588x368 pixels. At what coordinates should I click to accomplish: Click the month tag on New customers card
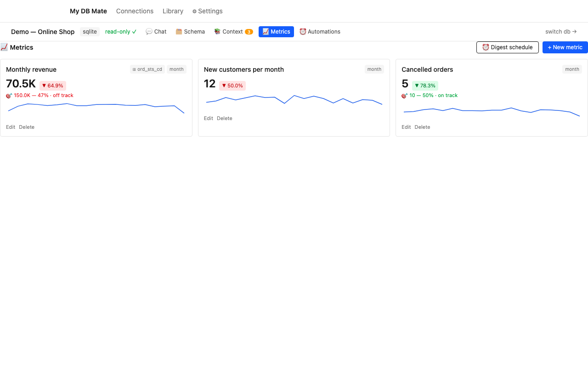[x=374, y=69]
